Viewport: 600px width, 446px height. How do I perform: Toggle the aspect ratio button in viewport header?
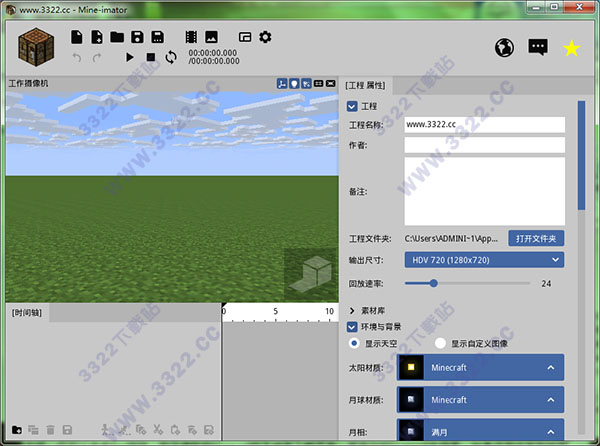pos(318,83)
